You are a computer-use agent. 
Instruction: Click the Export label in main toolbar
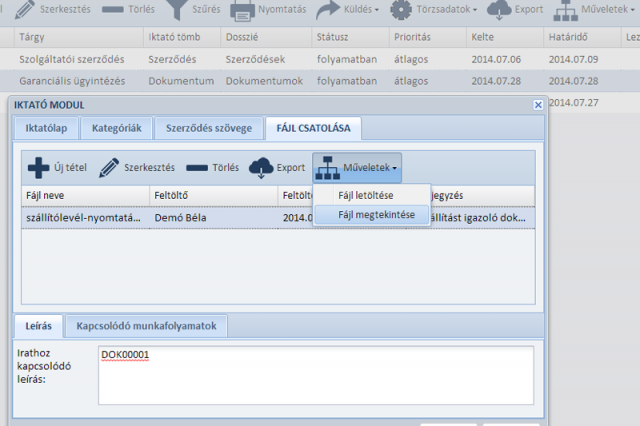click(x=529, y=9)
